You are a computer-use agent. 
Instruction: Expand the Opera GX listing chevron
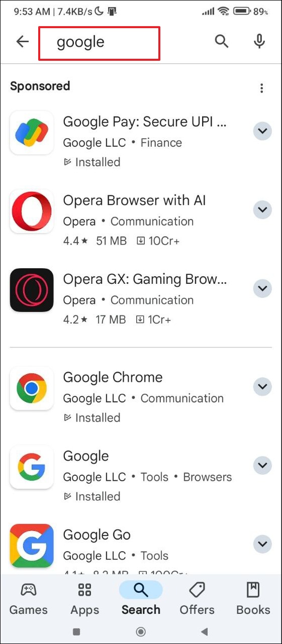click(x=262, y=288)
